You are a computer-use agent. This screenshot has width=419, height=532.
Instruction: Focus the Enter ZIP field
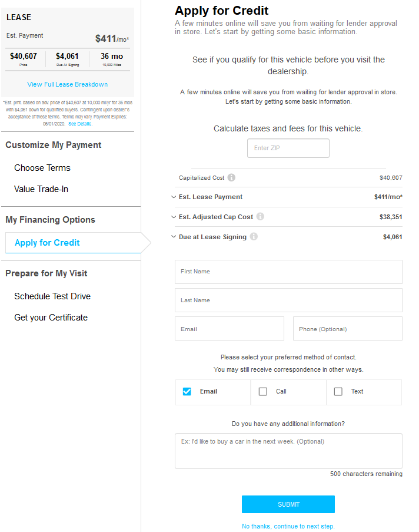click(x=288, y=148)
